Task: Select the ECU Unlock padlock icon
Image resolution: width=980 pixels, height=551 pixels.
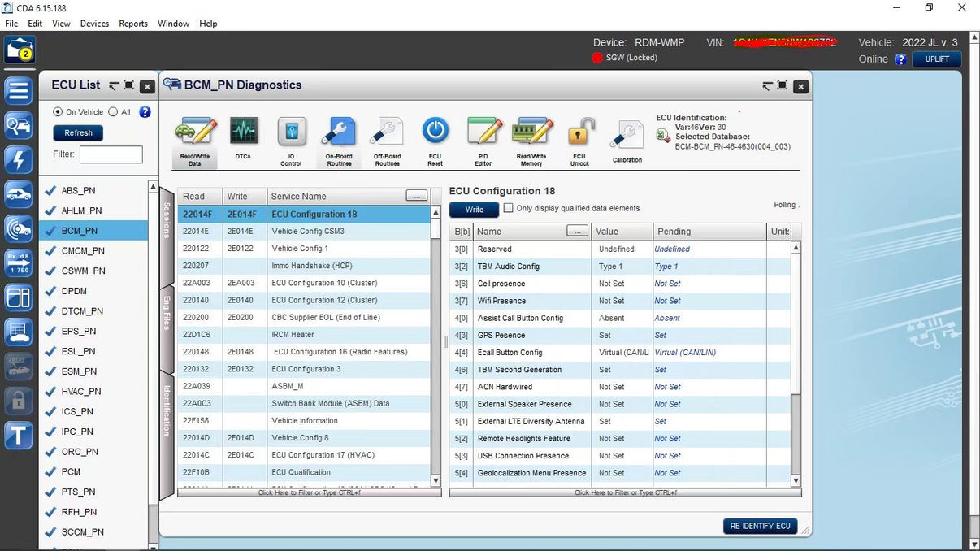Action: [x=579, y=134]
